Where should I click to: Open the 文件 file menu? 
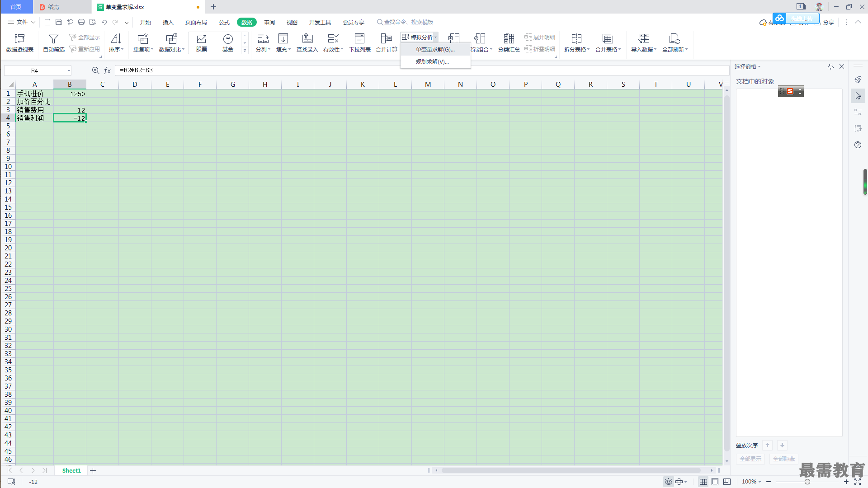pos(21,22)
